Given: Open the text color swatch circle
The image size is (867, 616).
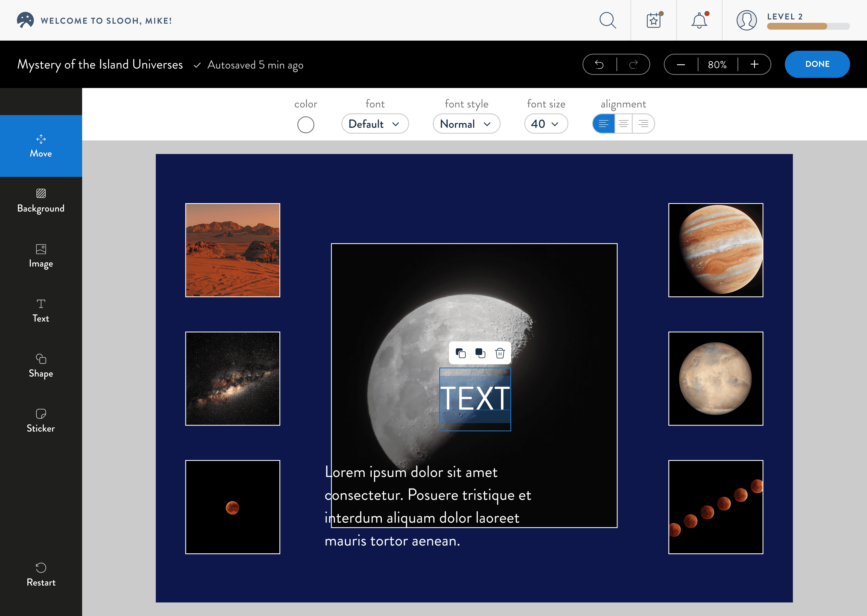Looking at the screenshot, I should [x=305, y=125].
